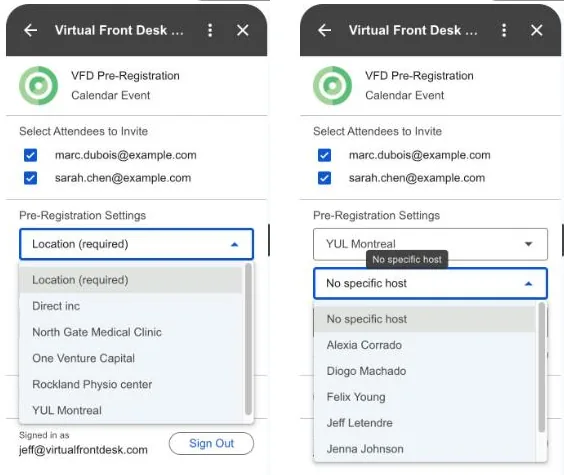
Task: Open right panel three-dot more menu
Action: point(504,30)
